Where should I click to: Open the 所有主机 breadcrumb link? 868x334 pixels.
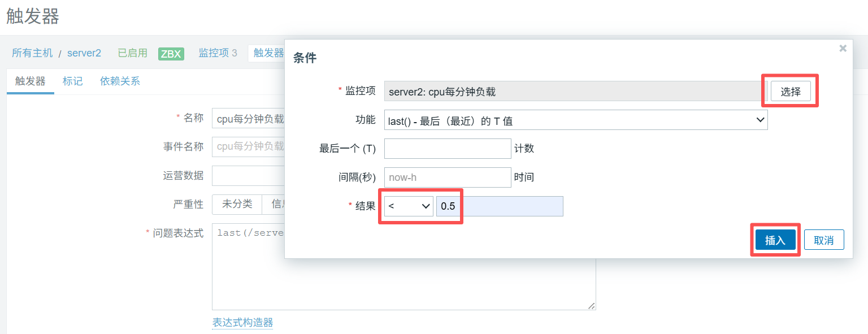pos(32,53)
